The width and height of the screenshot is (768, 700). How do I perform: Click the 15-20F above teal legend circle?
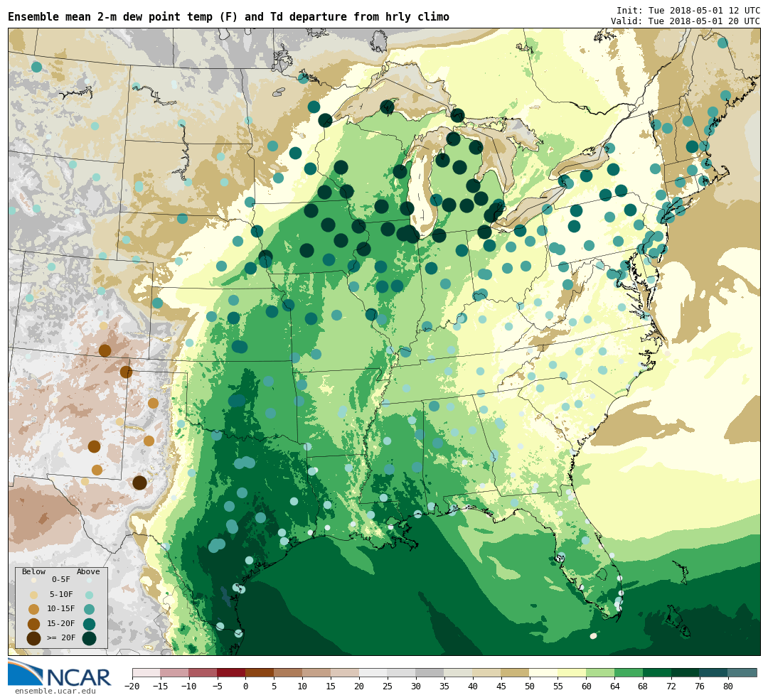(89, 624)
